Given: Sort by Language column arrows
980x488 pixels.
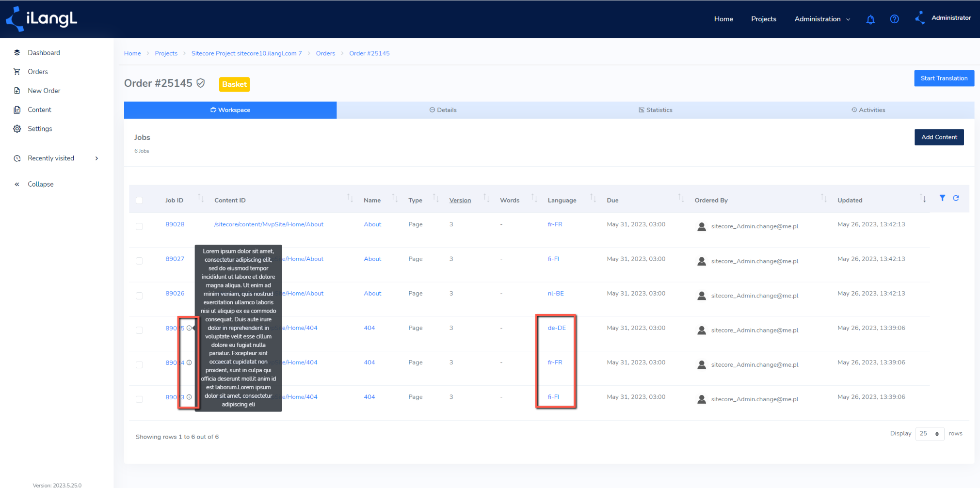Looking at the screenshot, I should [x=593, y=198].
